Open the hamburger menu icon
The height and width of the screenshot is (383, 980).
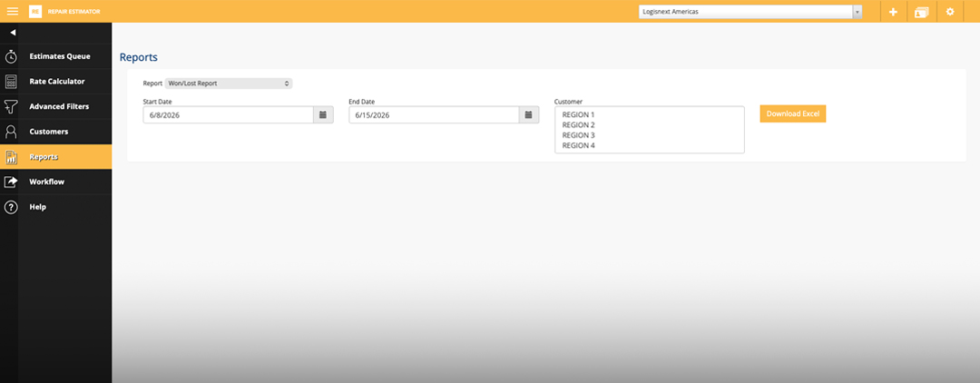12,11
